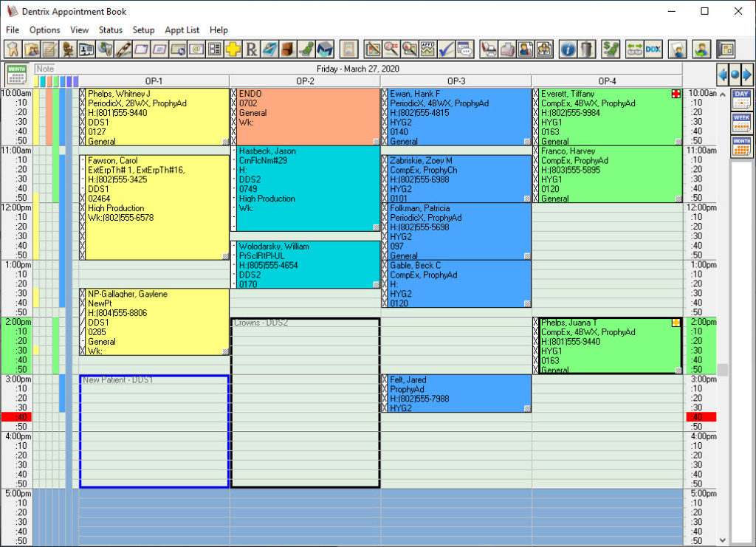Open the Patient Chart tooth icon
This screenshot has height=547, width=756.
(x=13, y=49)
